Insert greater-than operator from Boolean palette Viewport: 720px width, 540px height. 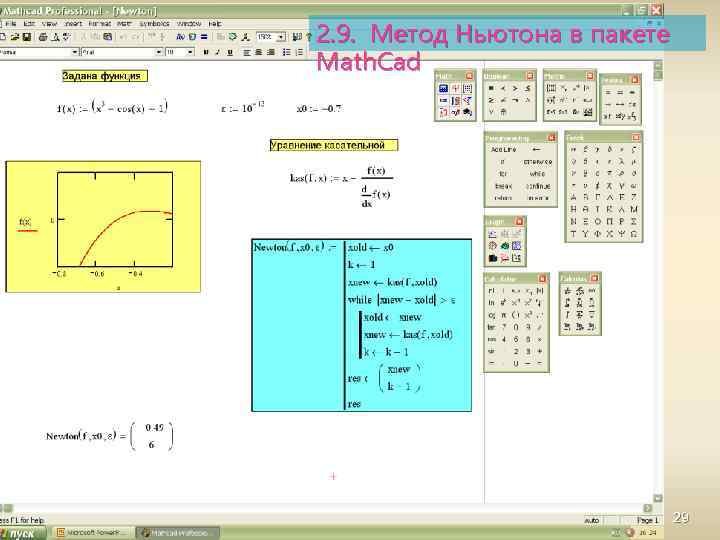[x=515, y=89]
